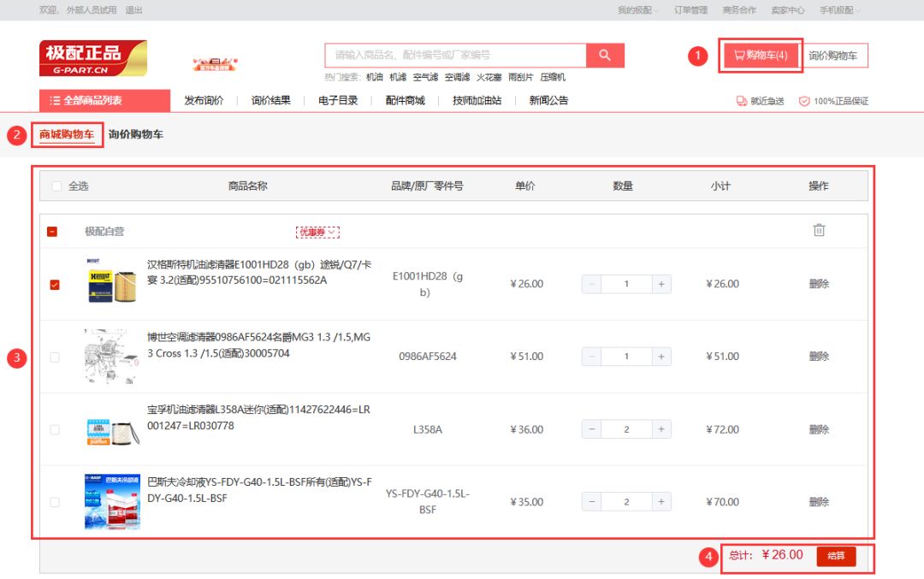Open 技师加油站 in navigation
The height and width of the screenshot is (579, 924).
pyautogui.click(x=477, y=101)
